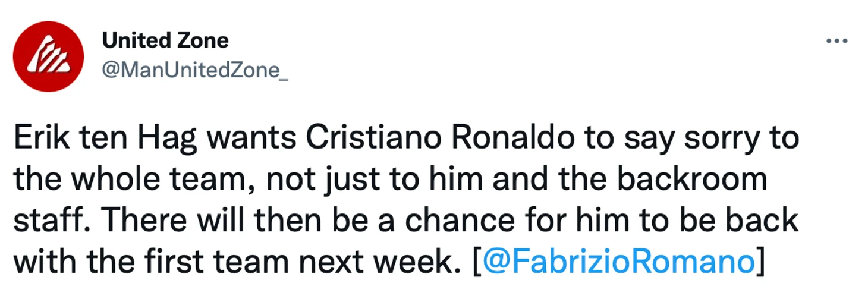The height and width of the screenshot is (299, 868).
Task: Click the opening bracket before @FabrizioRomano
Action: click(478, 262)
